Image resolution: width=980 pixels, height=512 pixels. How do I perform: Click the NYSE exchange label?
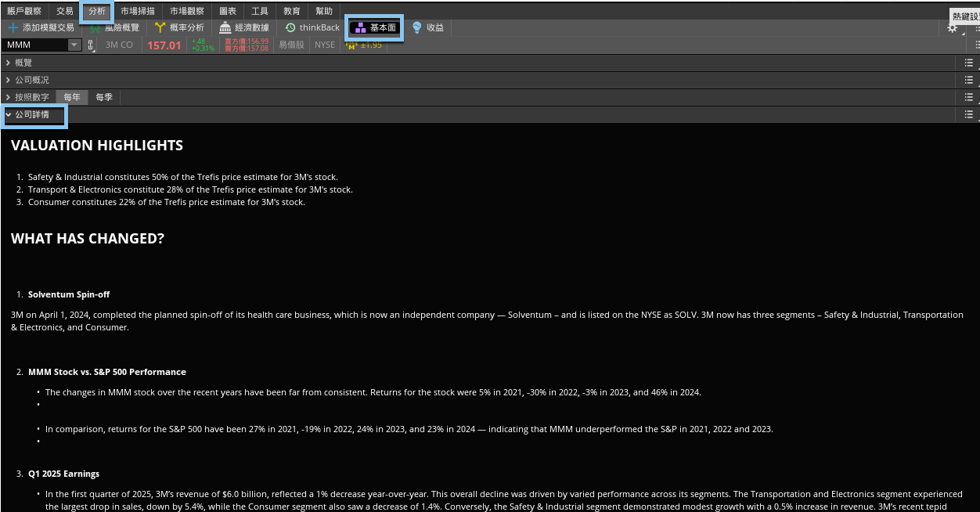point(325,45)
